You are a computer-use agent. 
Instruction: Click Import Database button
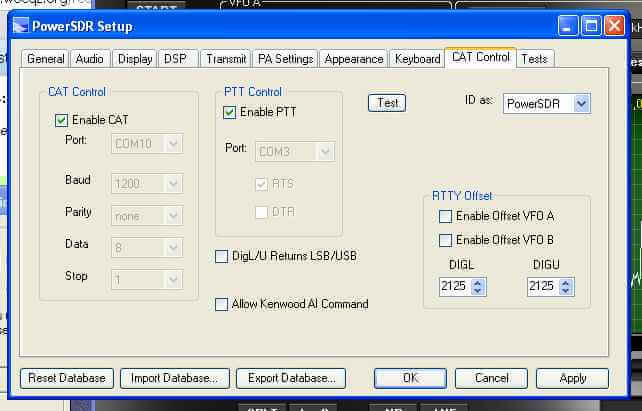(175, 378)
